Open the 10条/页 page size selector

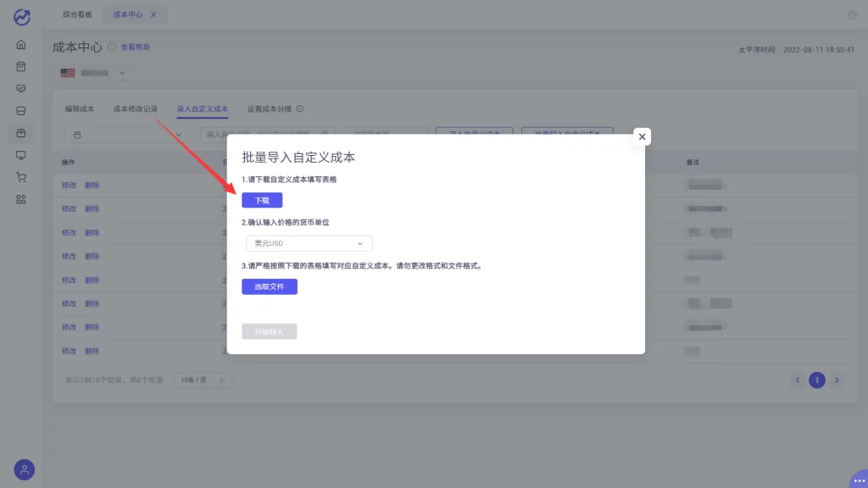click(x=203, y=380)
